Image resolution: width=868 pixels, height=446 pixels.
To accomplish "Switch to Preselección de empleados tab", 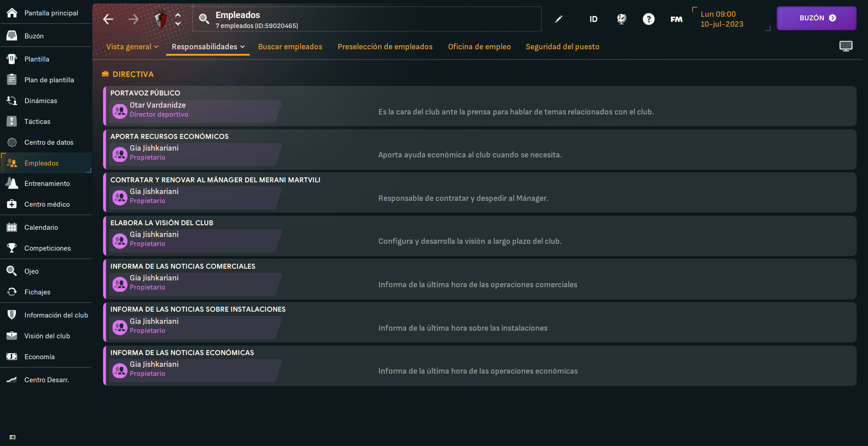I will 385,47.
